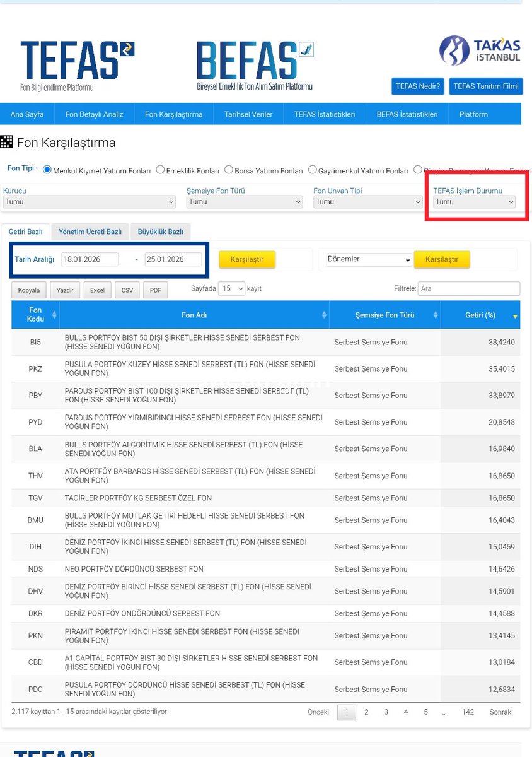Export table with CSV button

[x=127, y=290]
